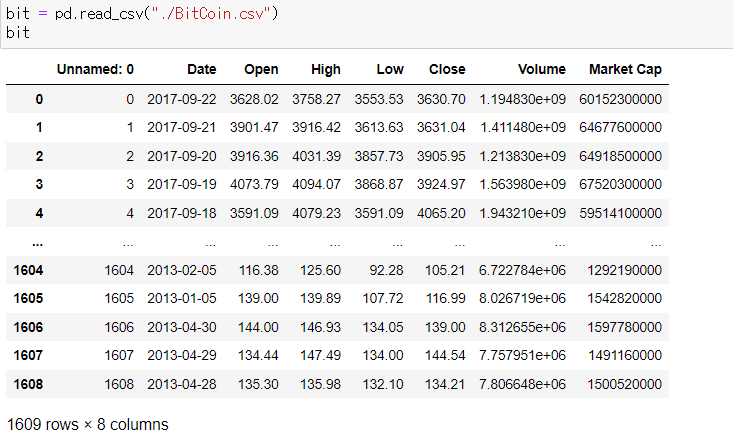This screenshot has width=733, height=433.
Task: Click the Close value 3630.70
Action: [x=441, y=99]
